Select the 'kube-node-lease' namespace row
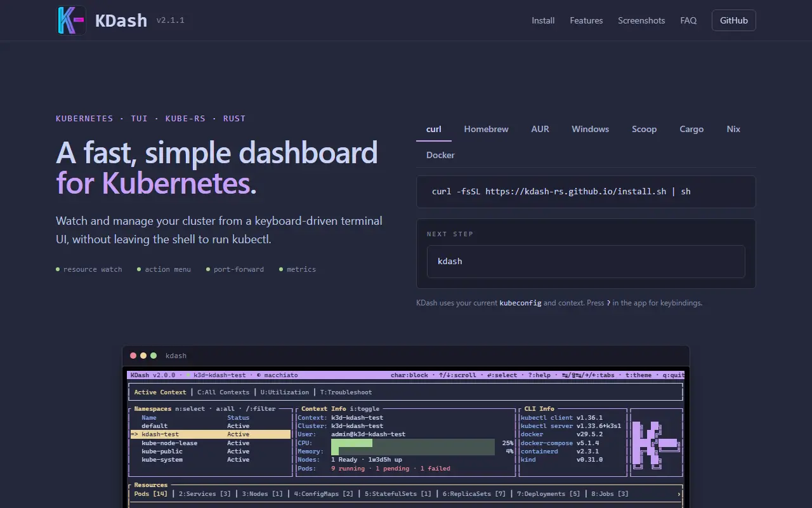Viewport: 812px width, 508px height. coord(211,443)
